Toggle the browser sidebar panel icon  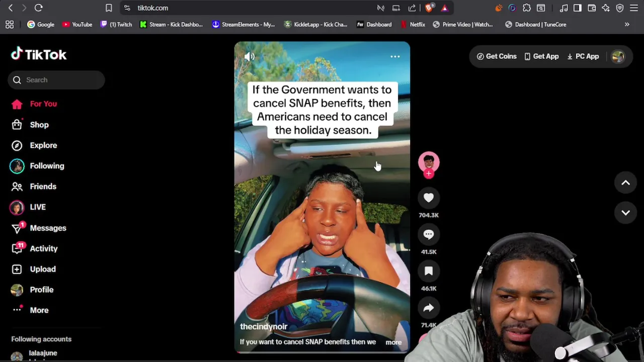[578, 8]
